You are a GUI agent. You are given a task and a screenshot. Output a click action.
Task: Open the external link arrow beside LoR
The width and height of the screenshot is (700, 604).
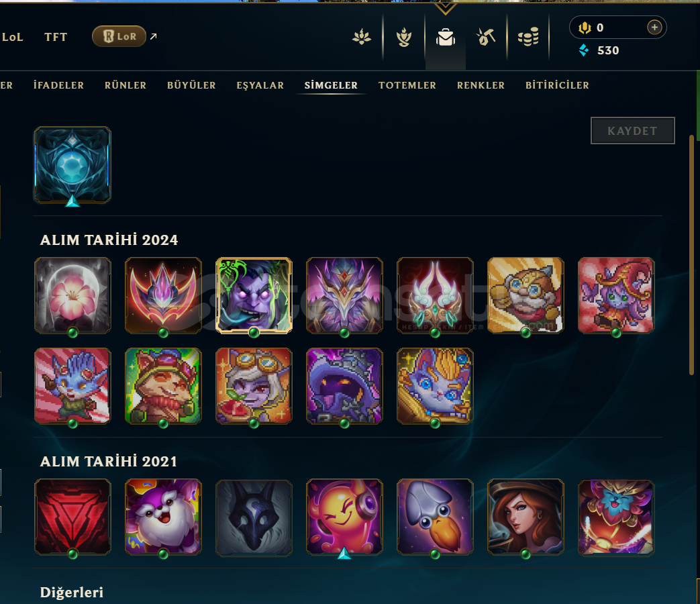[154, 36]
